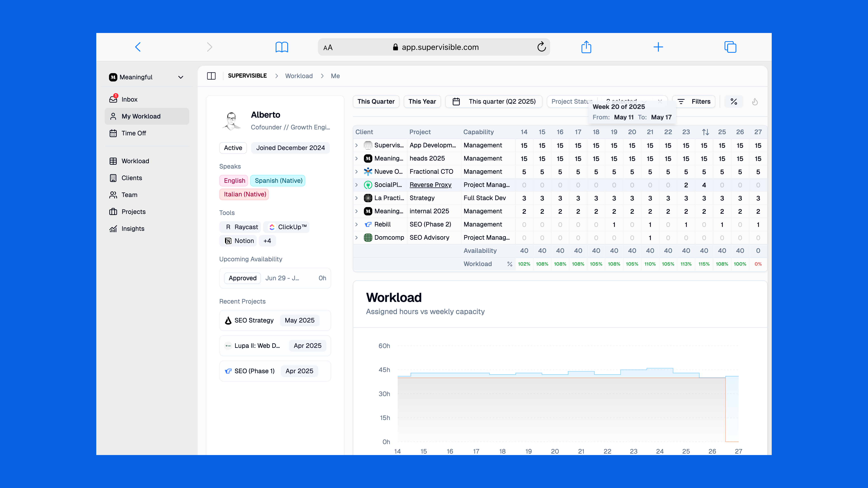Open the Time Off calendar item
This screenshot has height=488, width=868.
[x=133, y=133]
